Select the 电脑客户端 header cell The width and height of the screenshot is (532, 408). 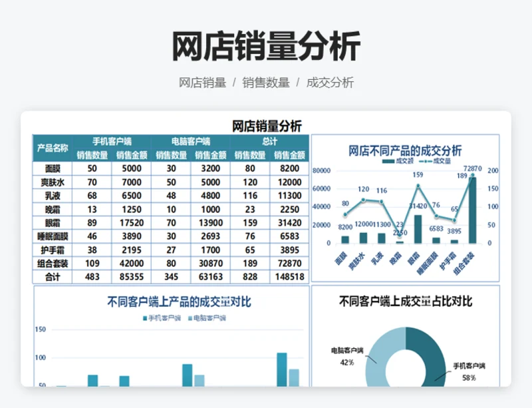point(191,141)
